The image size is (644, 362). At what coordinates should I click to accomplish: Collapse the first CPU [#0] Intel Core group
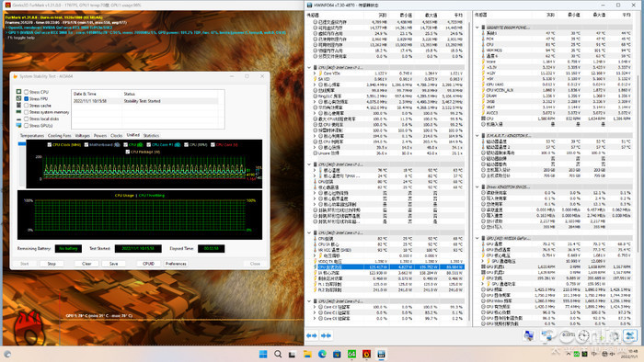(309, 67)
